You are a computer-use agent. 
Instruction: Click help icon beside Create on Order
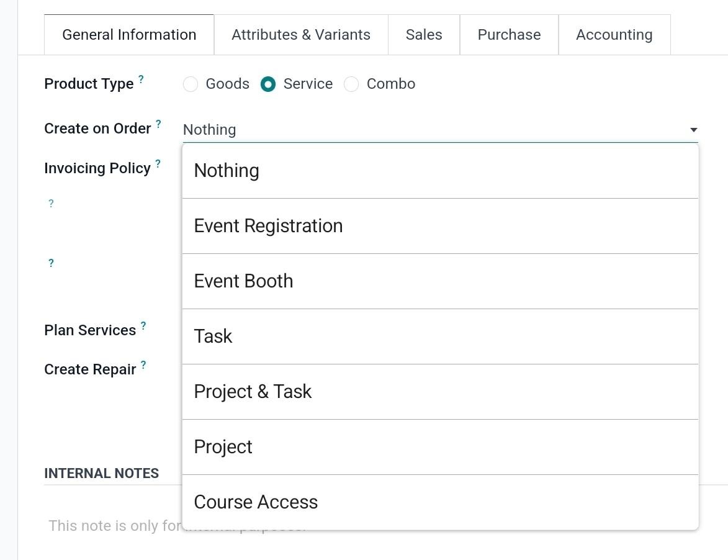pos(158,124)
